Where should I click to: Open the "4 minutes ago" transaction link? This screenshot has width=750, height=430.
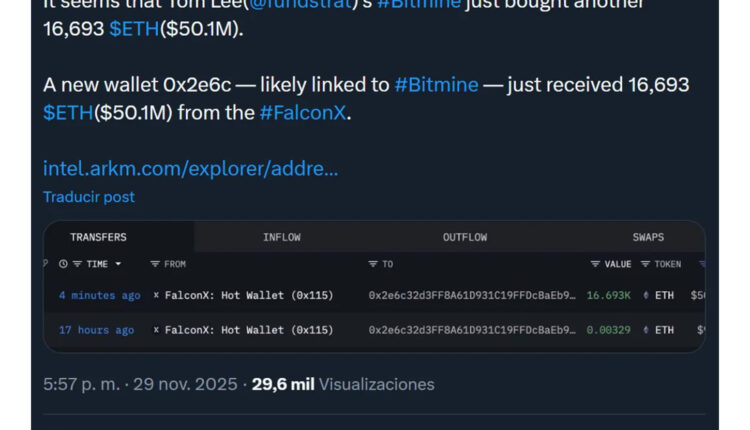click(x=99, y=296)
